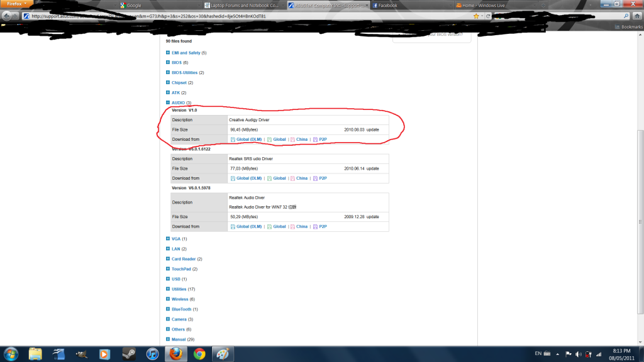644x362 pixels.
Task: Expand the LAN category
Action: 167,249
